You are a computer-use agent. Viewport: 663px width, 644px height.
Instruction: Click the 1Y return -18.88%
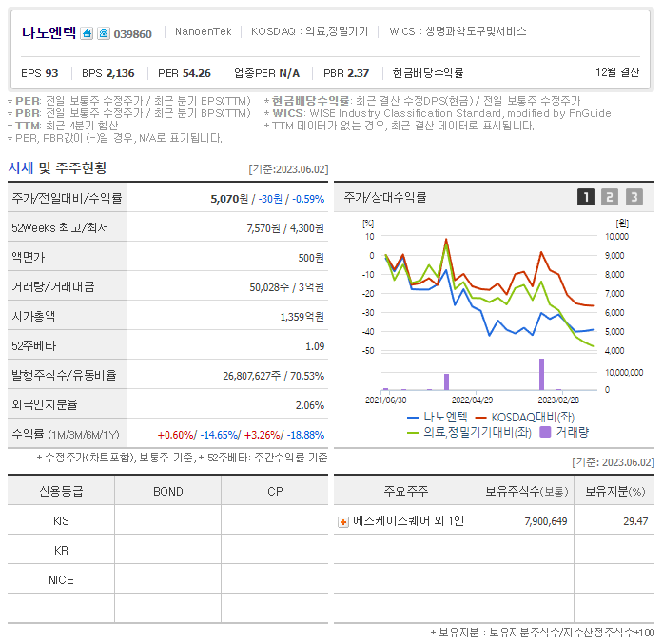pos(305,435)
